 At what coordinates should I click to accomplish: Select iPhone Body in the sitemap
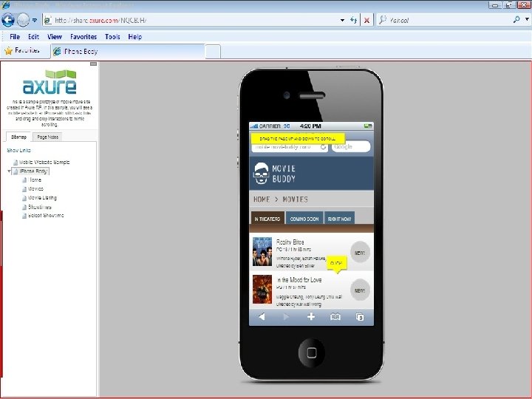33,171
